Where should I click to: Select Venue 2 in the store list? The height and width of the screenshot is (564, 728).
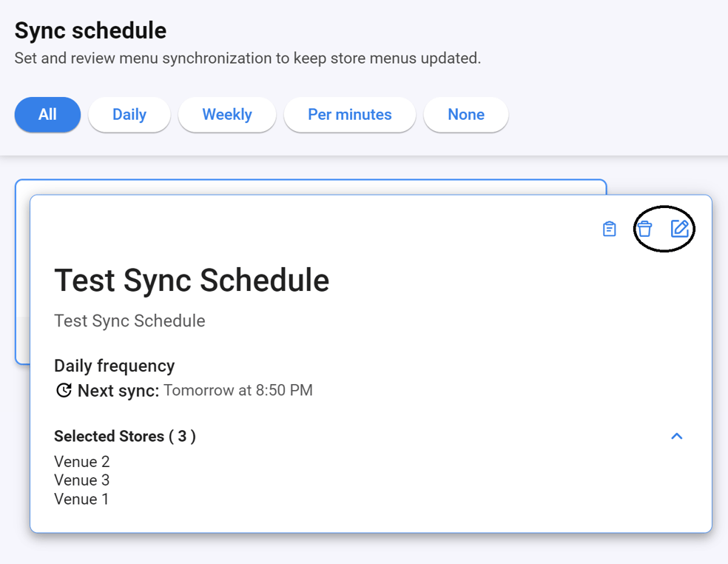point(81,461)
